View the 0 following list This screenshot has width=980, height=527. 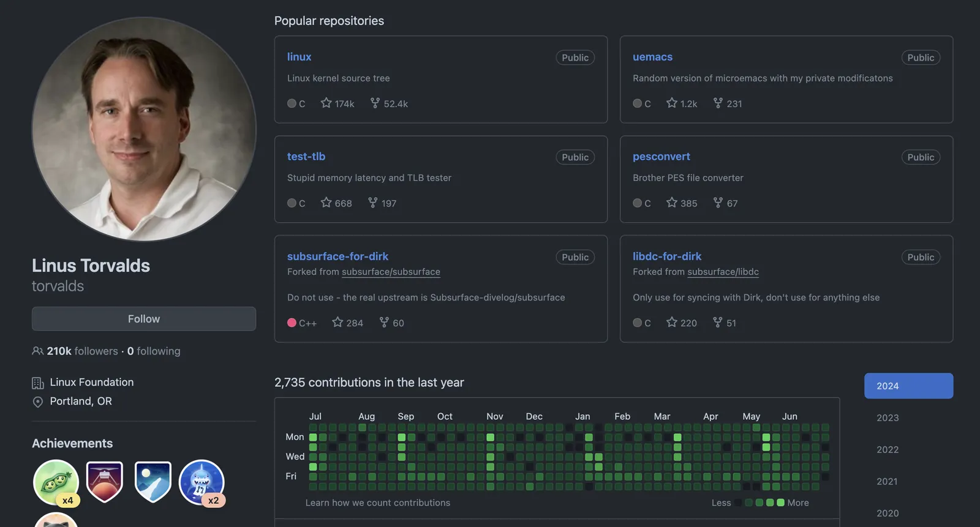[x=154, y=351]
